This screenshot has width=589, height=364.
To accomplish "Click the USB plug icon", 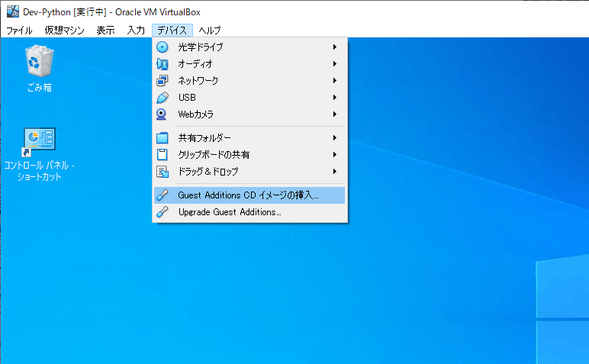I will click(163, 97).
